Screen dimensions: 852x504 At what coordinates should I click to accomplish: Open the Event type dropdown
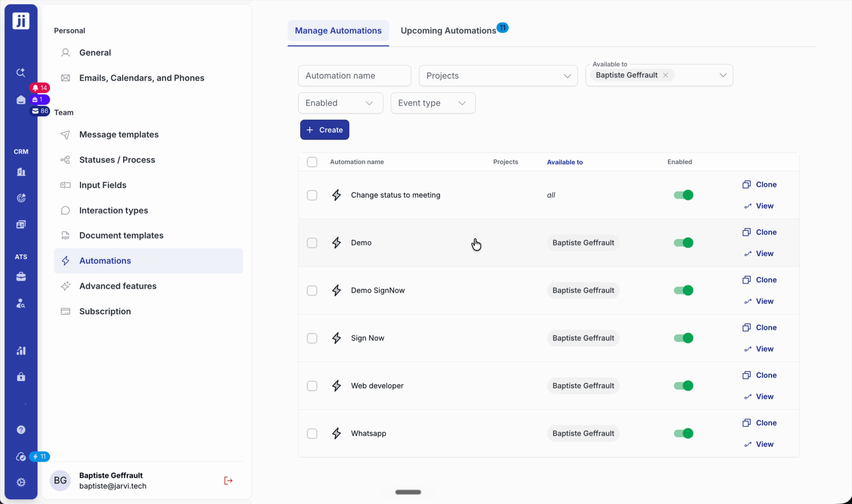click(433, 103)
